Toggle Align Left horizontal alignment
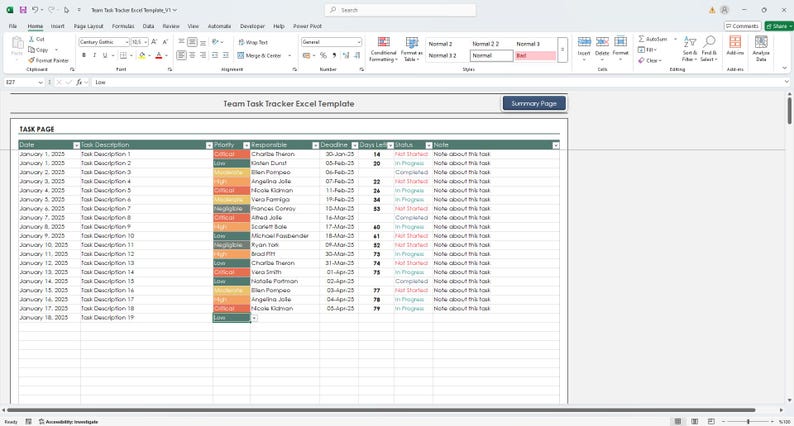794x426 pixels. coord(181,55)
